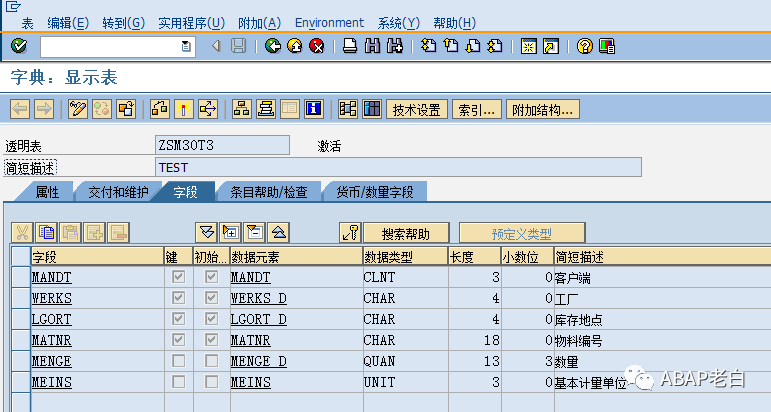Switch to the 货币/数量字段 tab
Viewport: 771px width, 412px height.
tap(375, 192)
